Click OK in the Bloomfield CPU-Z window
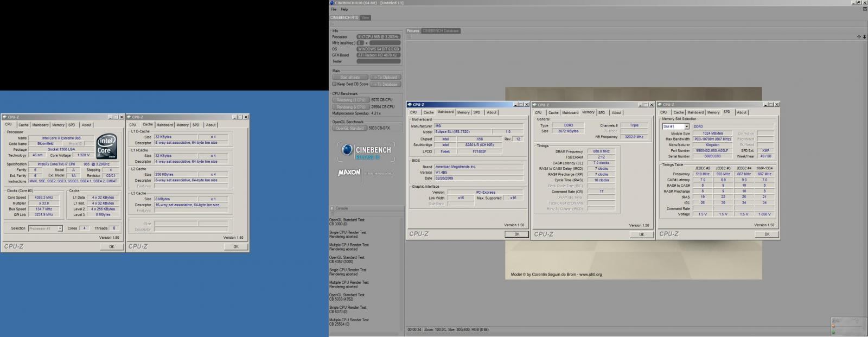The image size is (868, 337). (112, 246)
